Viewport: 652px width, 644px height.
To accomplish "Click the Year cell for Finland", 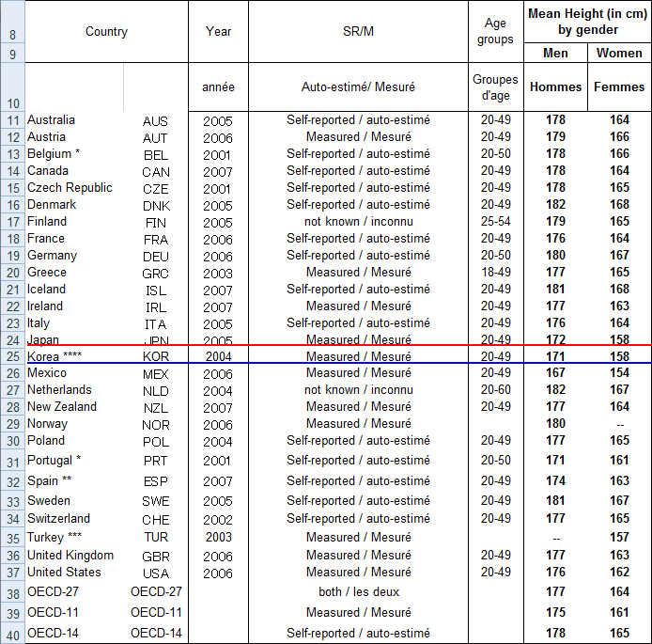I will click(x=218, y=223).
